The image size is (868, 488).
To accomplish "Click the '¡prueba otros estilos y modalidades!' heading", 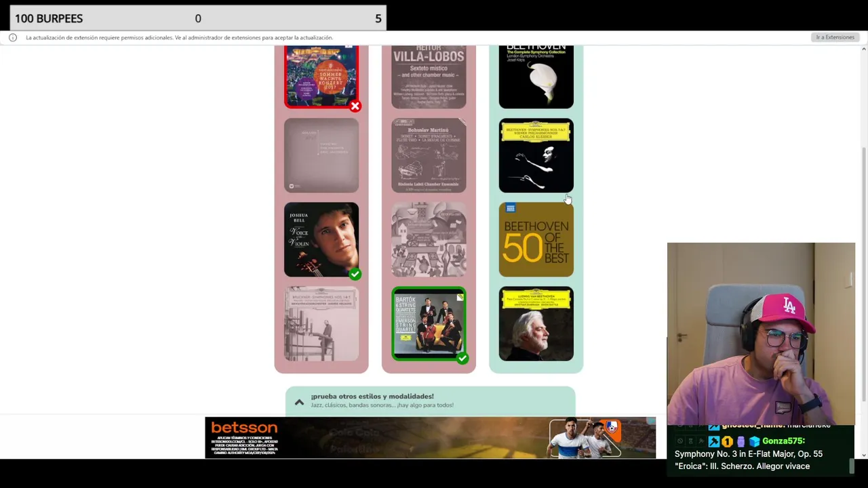I will click(372, 396).
